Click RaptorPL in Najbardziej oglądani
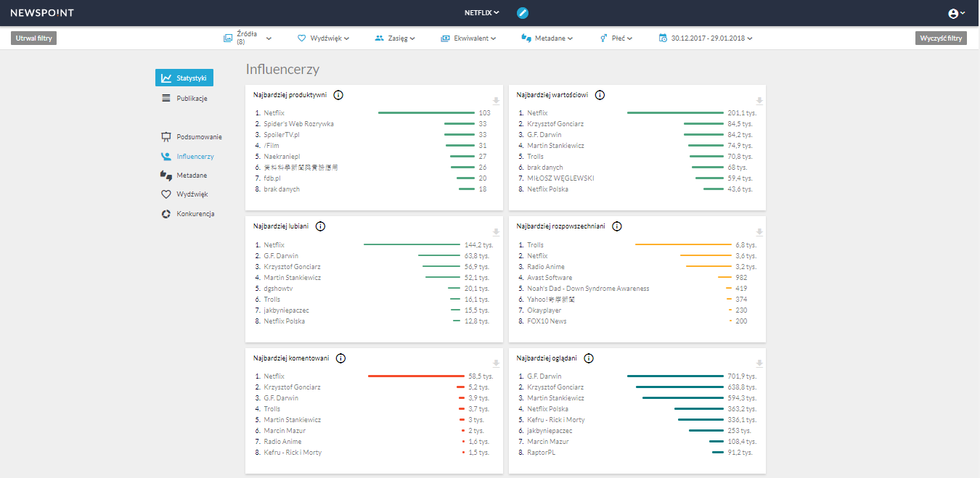The height and width of the screenshot is (478, 980). 542,453
